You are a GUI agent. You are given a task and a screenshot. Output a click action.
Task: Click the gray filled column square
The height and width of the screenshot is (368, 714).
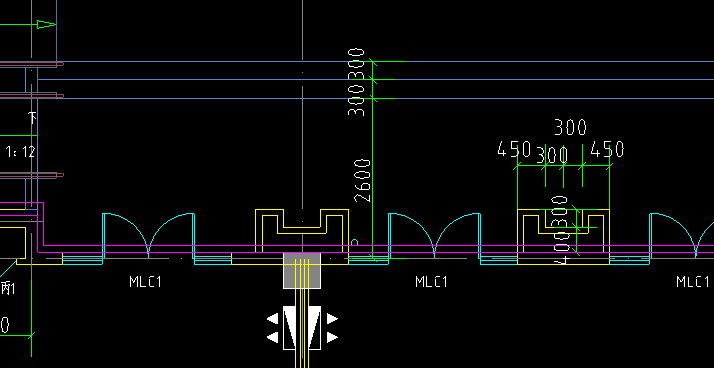point(302,271)
